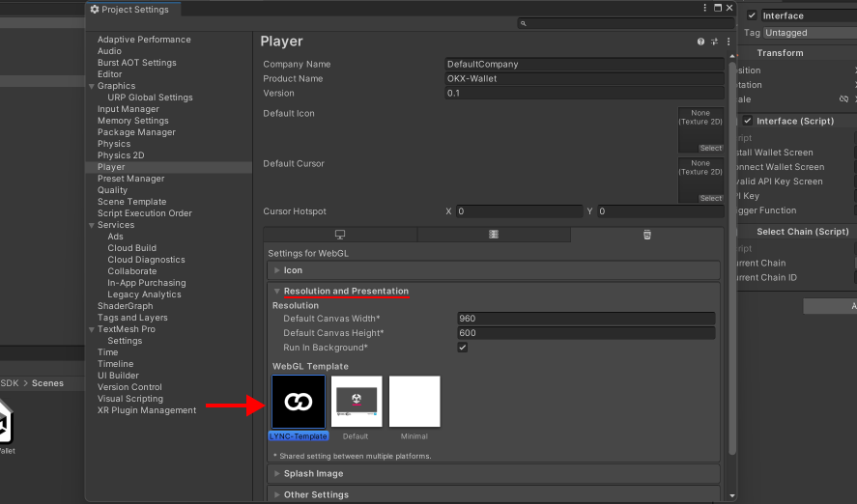Click the Company Name field

585,64
